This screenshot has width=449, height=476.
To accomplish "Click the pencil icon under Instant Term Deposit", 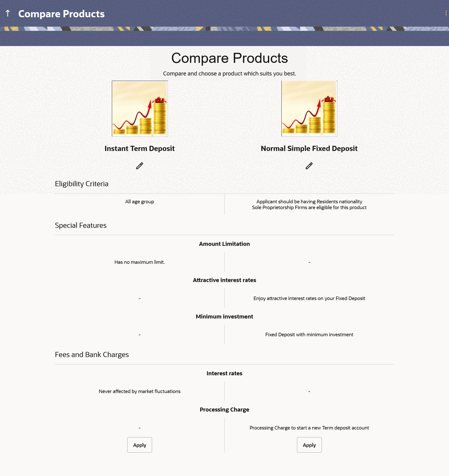I will (140, 166).
